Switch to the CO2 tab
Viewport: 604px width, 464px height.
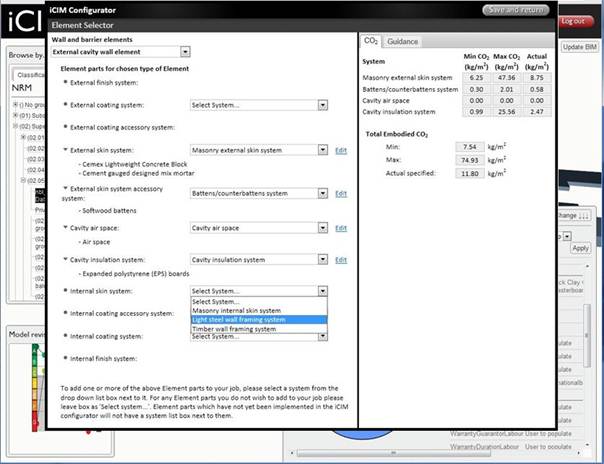point(371,41)
